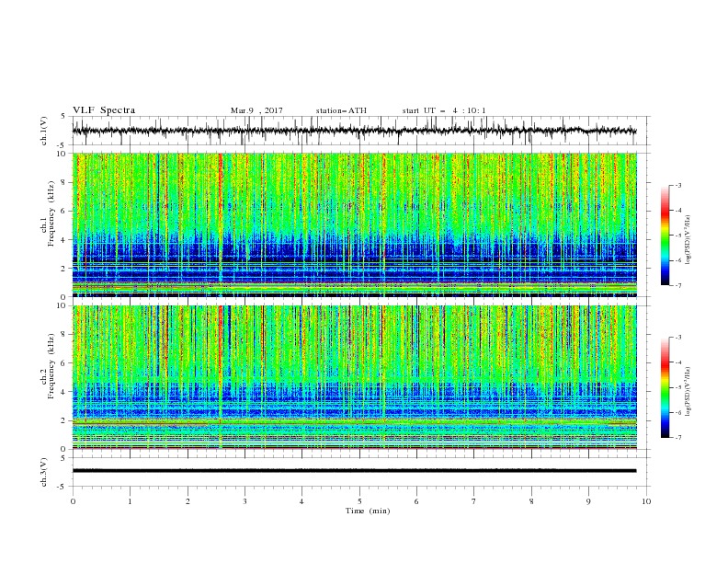Image resolution: width=728 pixels, height=563 pixels.
Task: Click the time axis tick label "9"
Action: pos(588,501)
